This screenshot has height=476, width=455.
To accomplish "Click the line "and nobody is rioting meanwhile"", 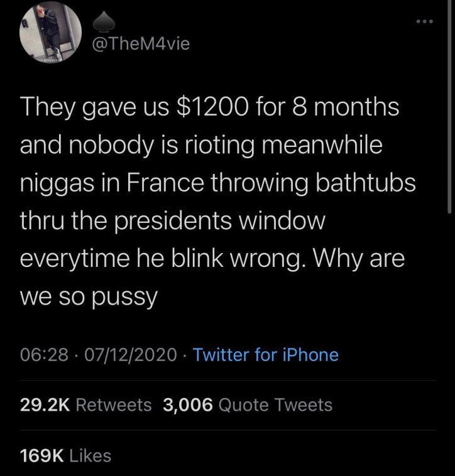I will (x=201, y=146).
